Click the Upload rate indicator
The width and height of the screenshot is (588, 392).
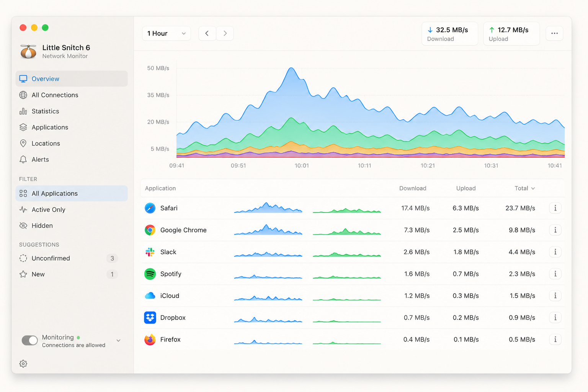click(x=511, y=34)
